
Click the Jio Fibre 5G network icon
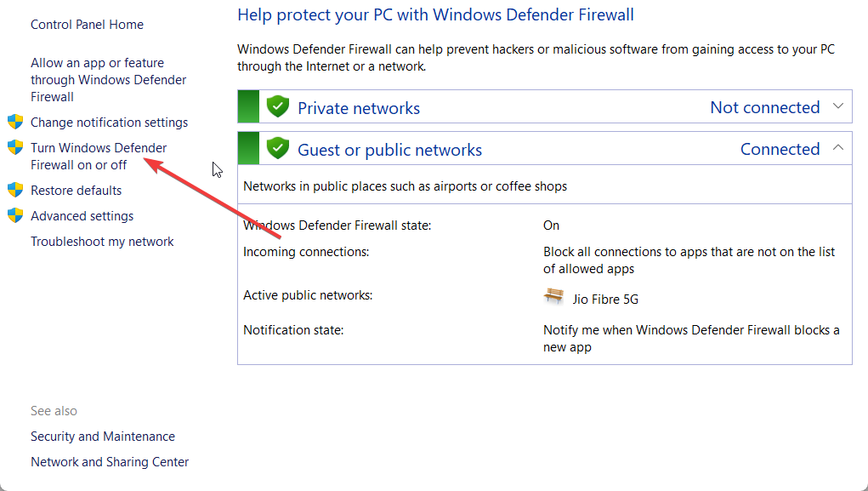tap(553, 297)
